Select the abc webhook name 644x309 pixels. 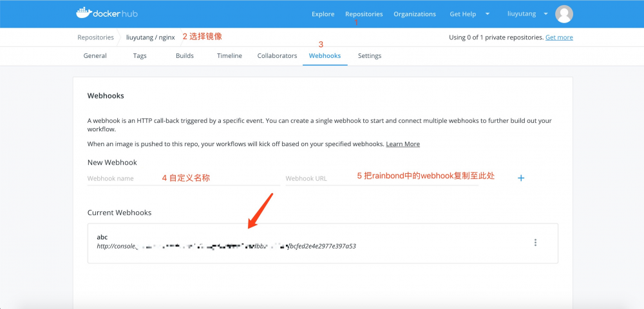pos(102,237)
